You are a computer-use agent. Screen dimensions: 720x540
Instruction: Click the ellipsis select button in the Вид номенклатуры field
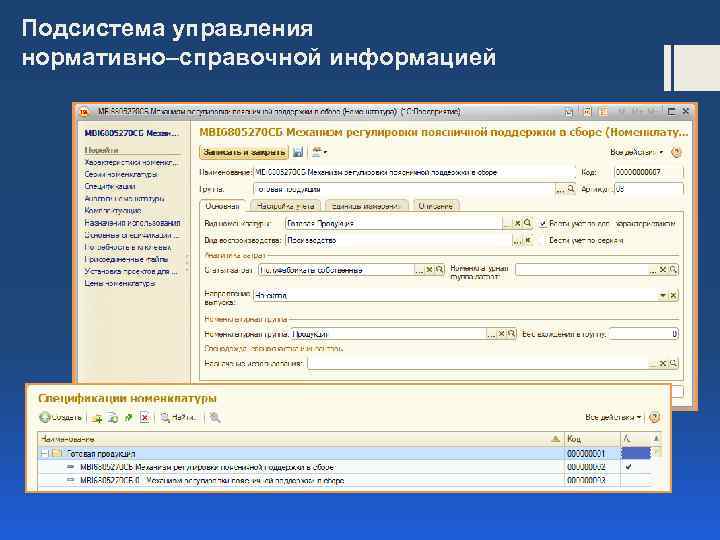pyautogui.click(x=507, y=223)
